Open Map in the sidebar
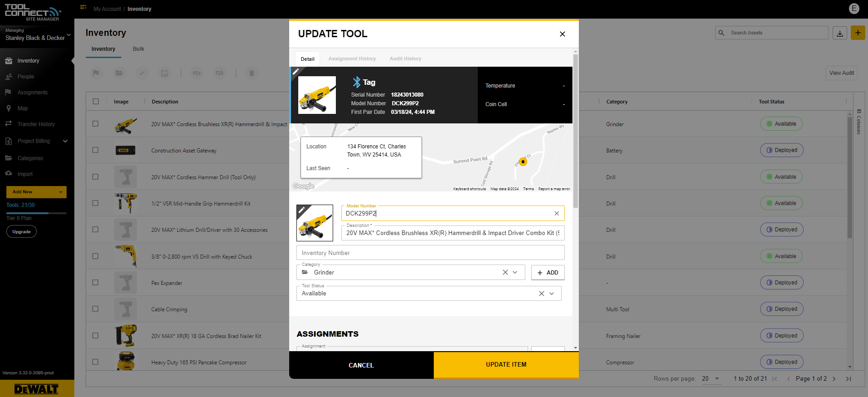This screenshot has width=868, height=397. click(23, 108)
